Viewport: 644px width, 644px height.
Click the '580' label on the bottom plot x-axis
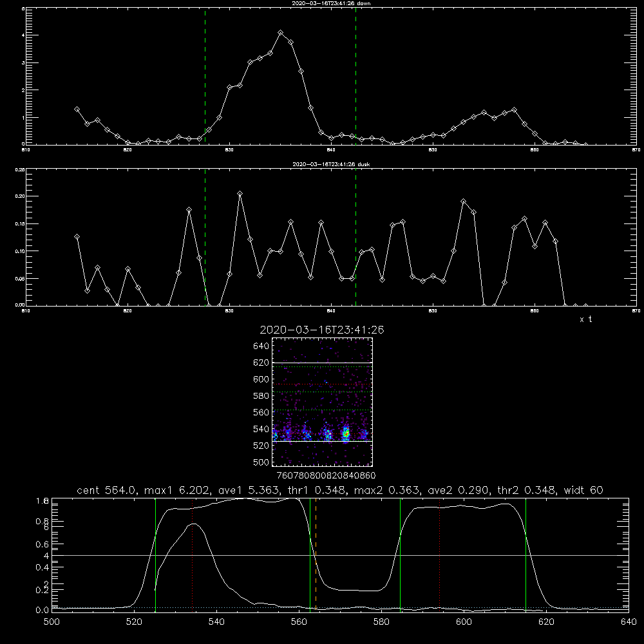(381, 622)
